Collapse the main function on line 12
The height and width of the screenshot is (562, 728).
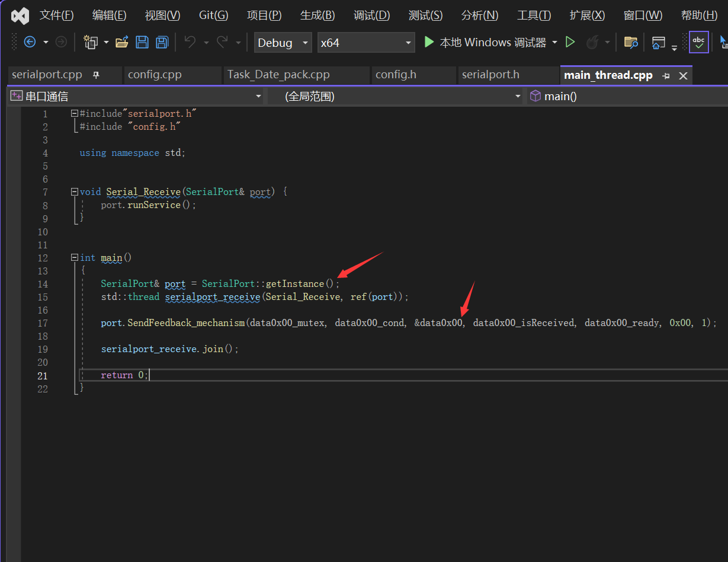click(x=74, y=258)
